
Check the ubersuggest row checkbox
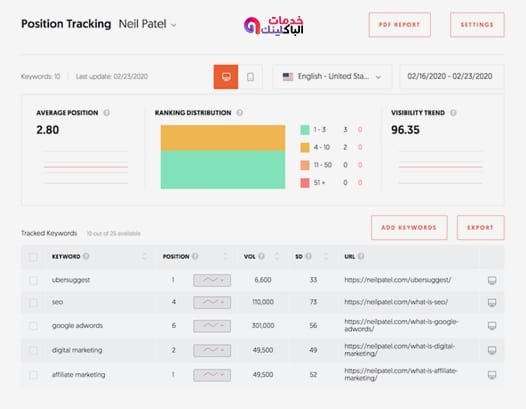pyautogui.click(x=33, y=280)
